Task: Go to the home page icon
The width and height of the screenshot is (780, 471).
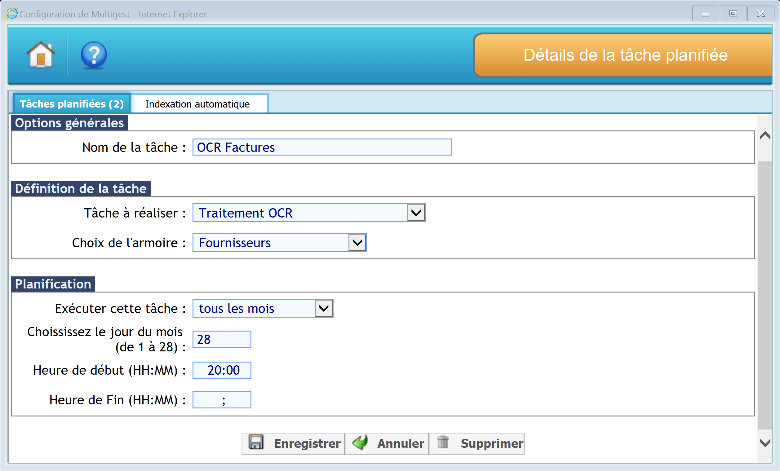Action: tap(41, 55)
